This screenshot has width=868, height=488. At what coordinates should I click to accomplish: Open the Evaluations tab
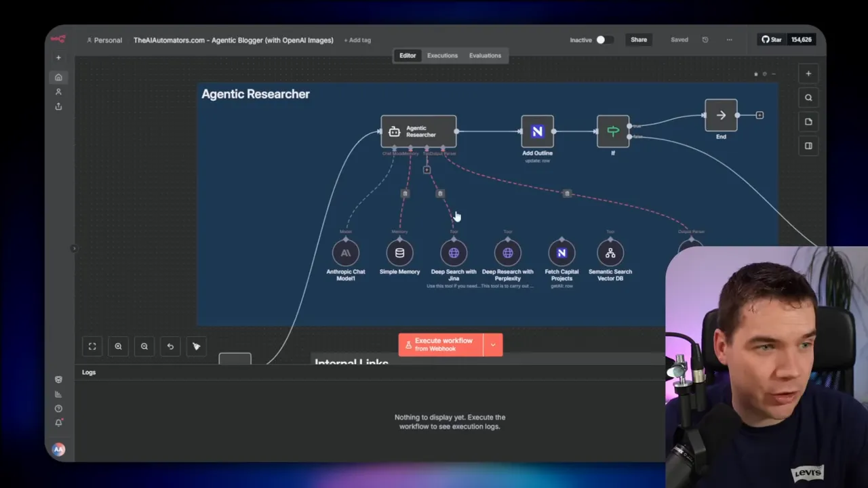click(485, 55)
